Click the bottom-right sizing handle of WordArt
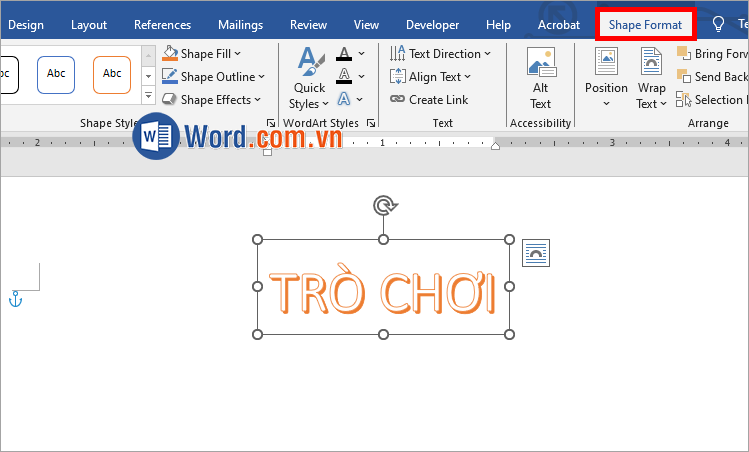The image size is (749, 452). point(510,334)
